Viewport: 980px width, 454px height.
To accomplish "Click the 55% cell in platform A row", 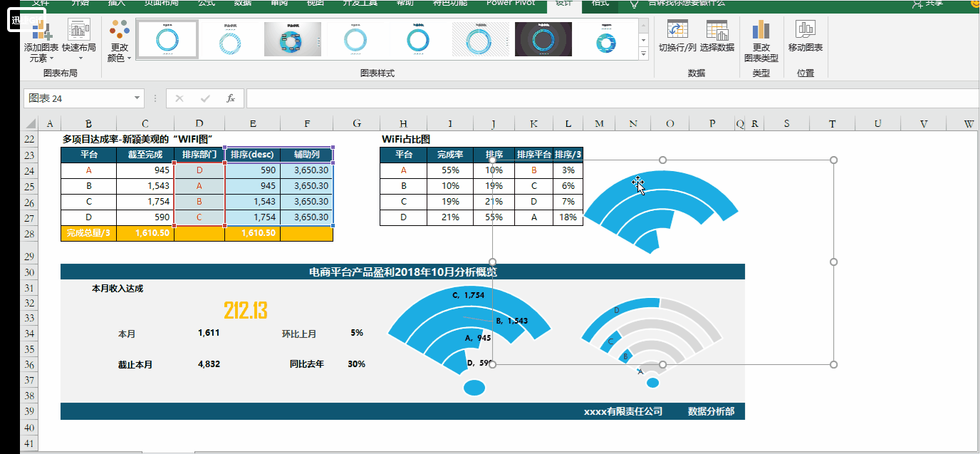I will click(x=450, y=170).
